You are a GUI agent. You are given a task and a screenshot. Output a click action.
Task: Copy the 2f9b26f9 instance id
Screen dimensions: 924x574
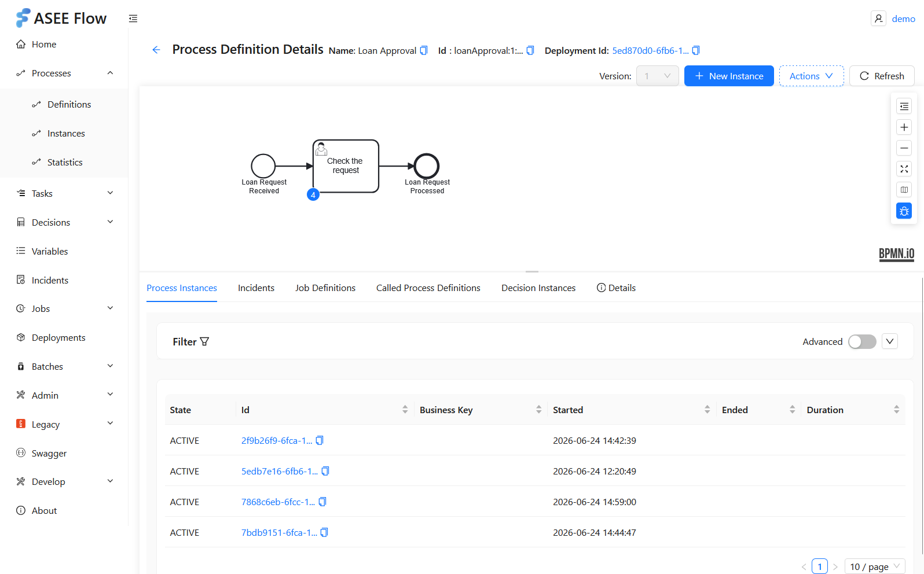tap(320, 440)
